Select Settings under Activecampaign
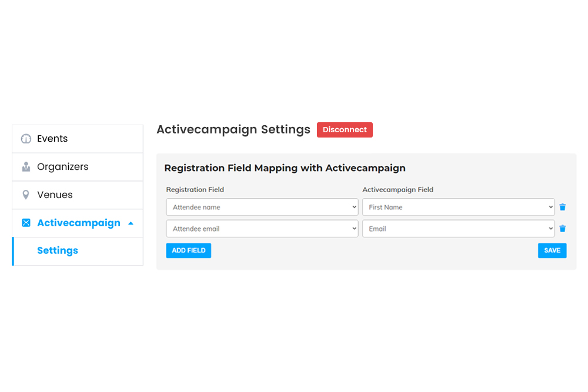This screenshot has width=588, height=392. click(57, 250)
